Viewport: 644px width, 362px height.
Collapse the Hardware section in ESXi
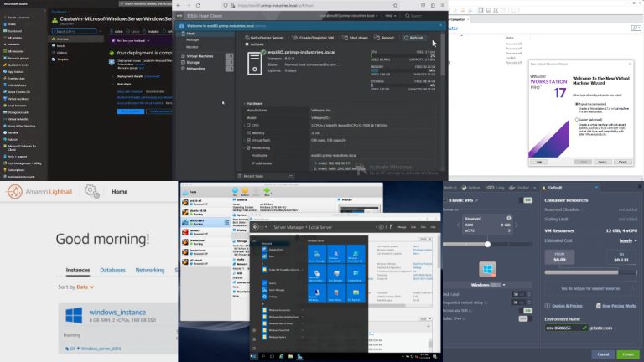pyautogui.click(x=245, y=103)
